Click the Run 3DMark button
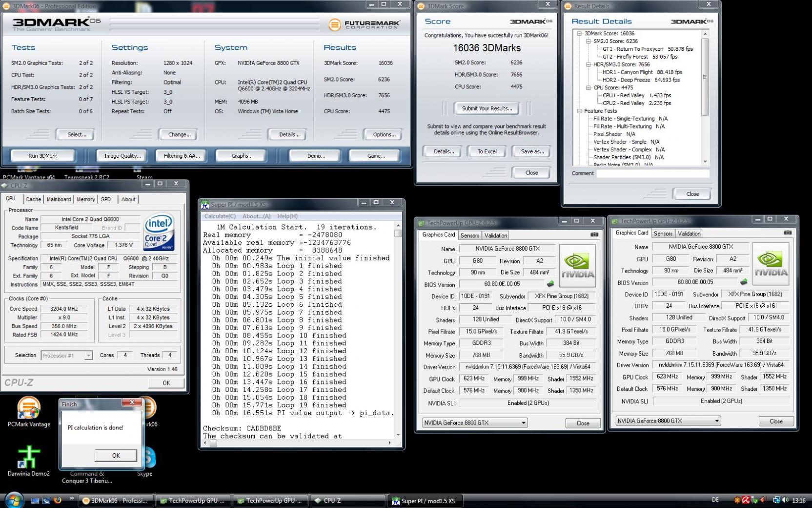The image size is (812, 508). (42, 156)
